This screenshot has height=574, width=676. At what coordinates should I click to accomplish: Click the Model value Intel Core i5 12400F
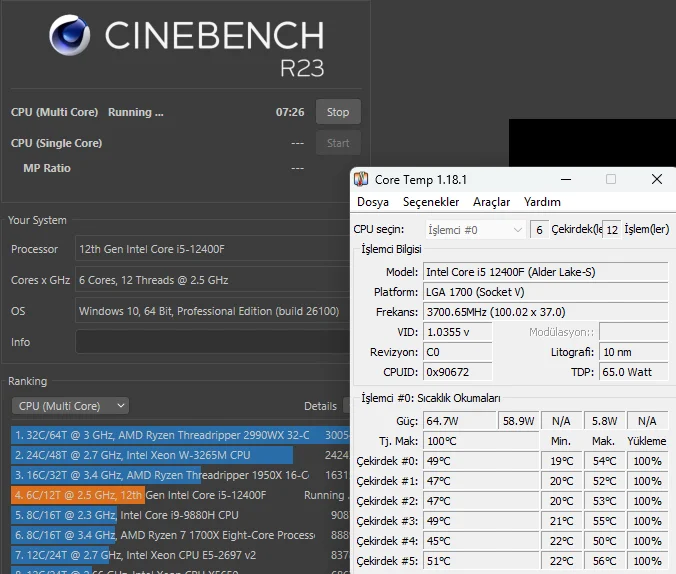[545, 272]
